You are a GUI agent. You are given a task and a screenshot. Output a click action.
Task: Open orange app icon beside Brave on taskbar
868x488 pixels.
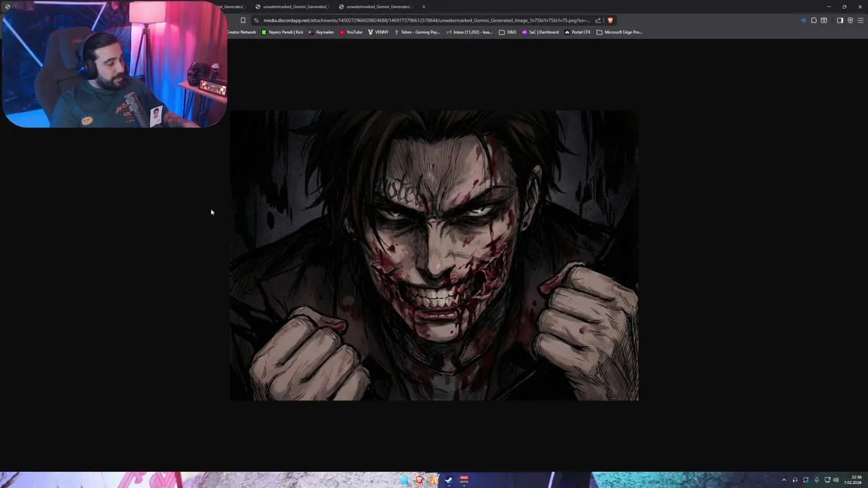(434, 480)
